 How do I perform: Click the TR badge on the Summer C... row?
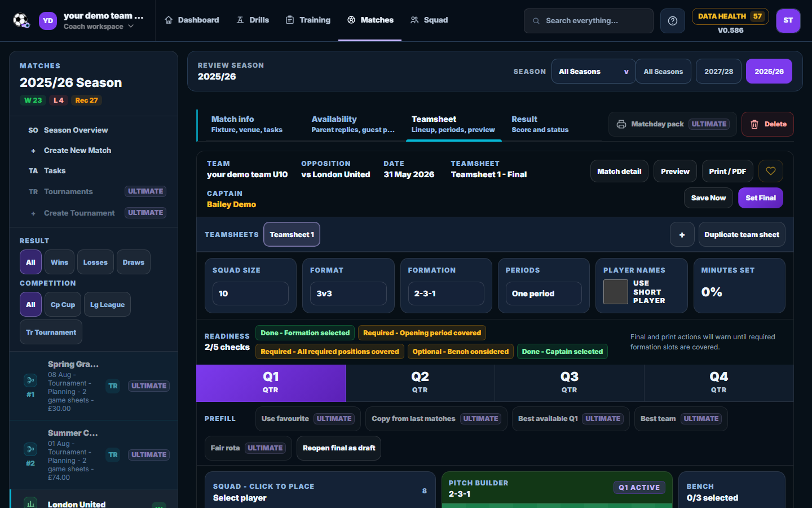pyautogui.click(x=113, y=455)
